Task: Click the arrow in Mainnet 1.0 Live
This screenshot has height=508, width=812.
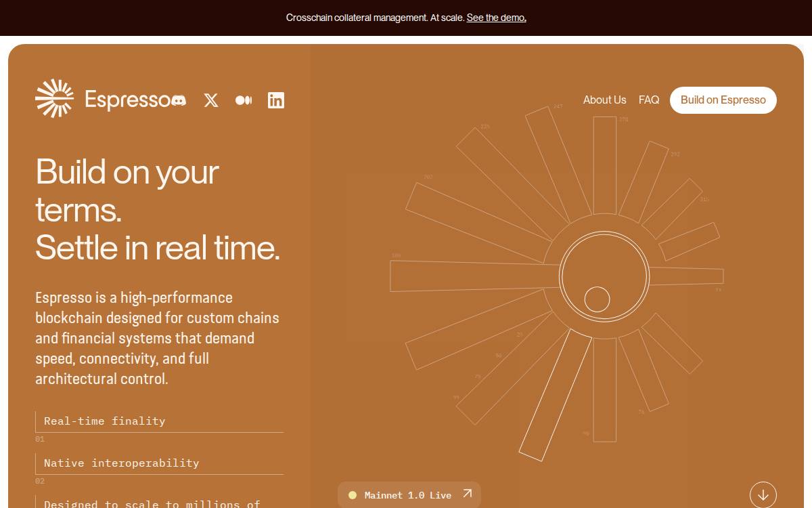Action: pyautogui.click(x=467, y=494)
